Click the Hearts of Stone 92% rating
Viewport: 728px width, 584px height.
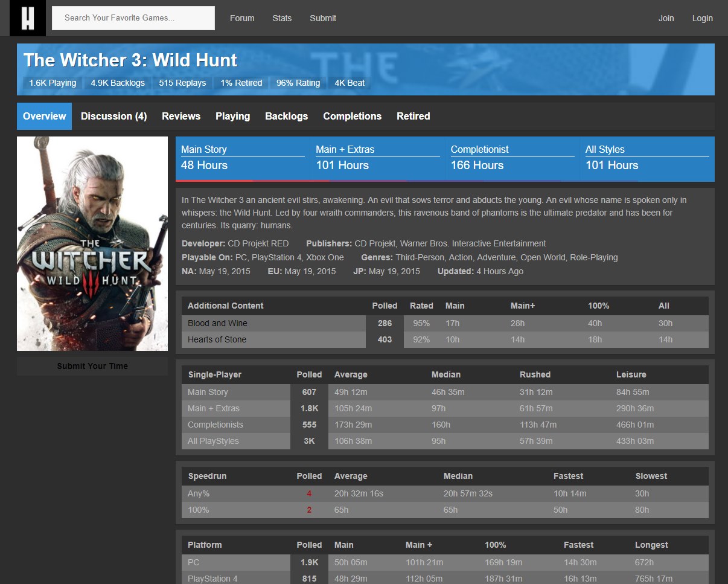click(x=421, y=339)
